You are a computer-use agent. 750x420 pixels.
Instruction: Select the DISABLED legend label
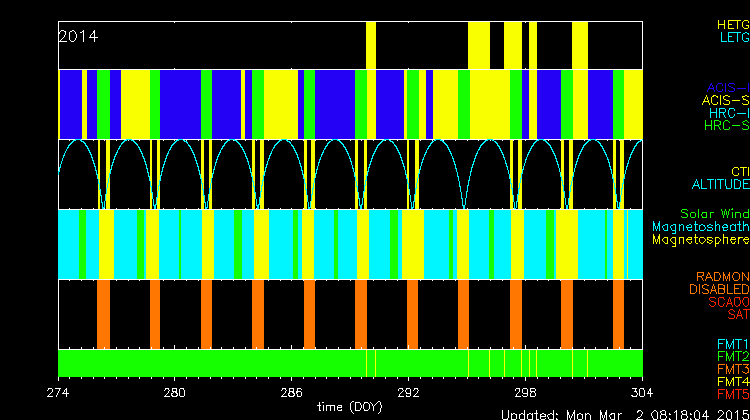click(720, 289)
